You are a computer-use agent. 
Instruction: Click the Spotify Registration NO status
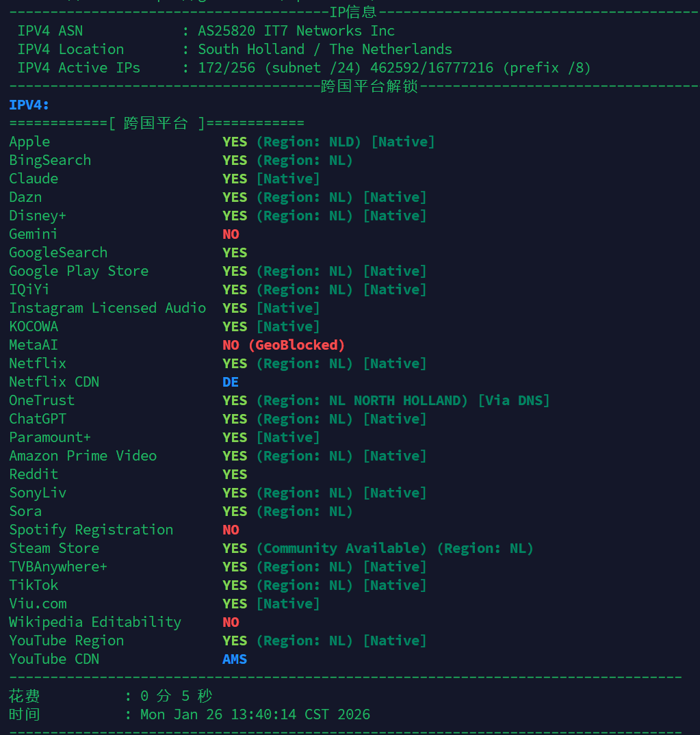pyautogui.click(x=231, y=530)
